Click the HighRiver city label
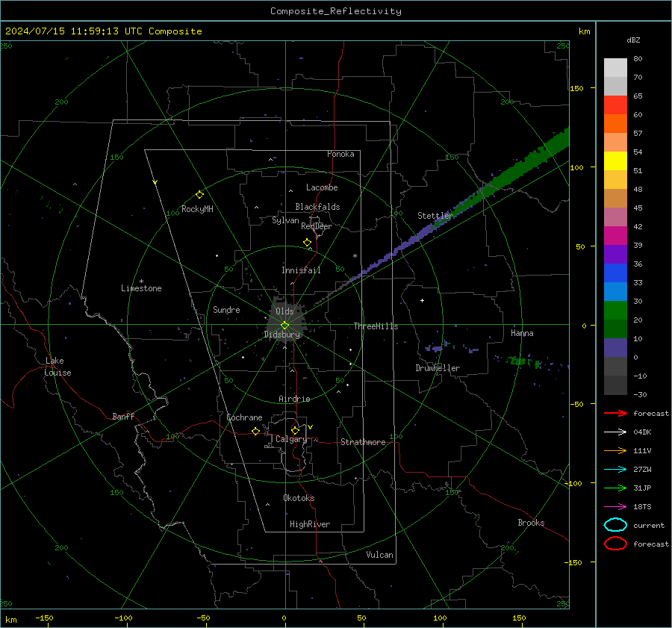Viewport: 672px width, 628px height. click(310, 524)
